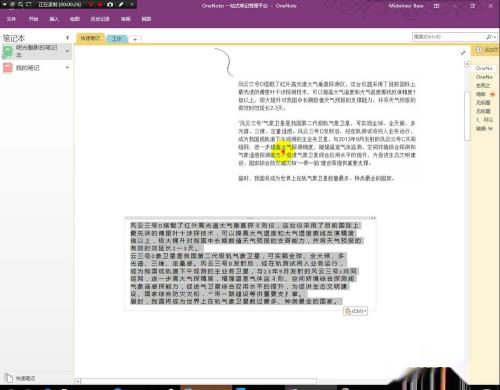Click the paragraph beginning 届时，我国

pos(316,179)
